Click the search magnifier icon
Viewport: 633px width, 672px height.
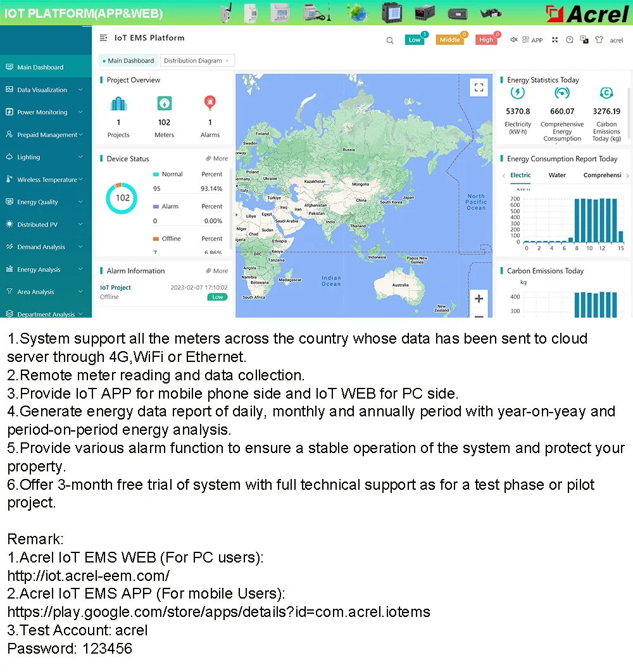389,40
